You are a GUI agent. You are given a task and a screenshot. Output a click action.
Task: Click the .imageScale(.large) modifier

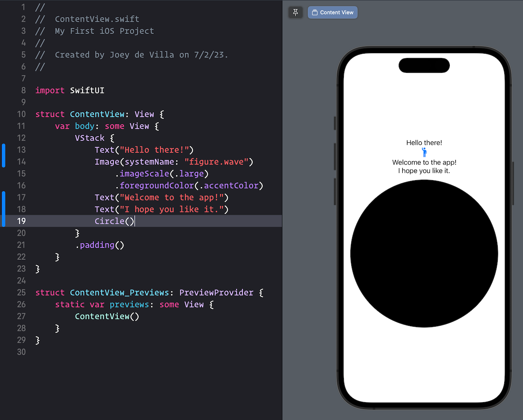point(162,174)
